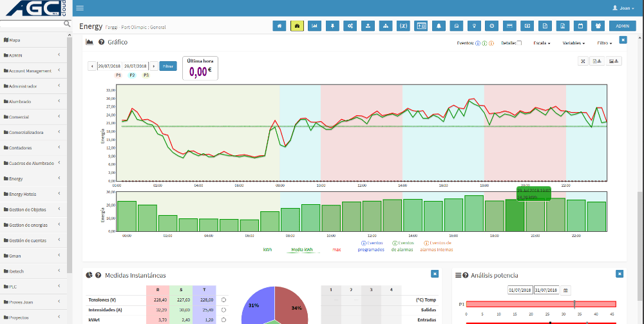Viewport: 644px width, 324px height.
Task: Click the start date field 29/07/2018
Action: (110, 66)
